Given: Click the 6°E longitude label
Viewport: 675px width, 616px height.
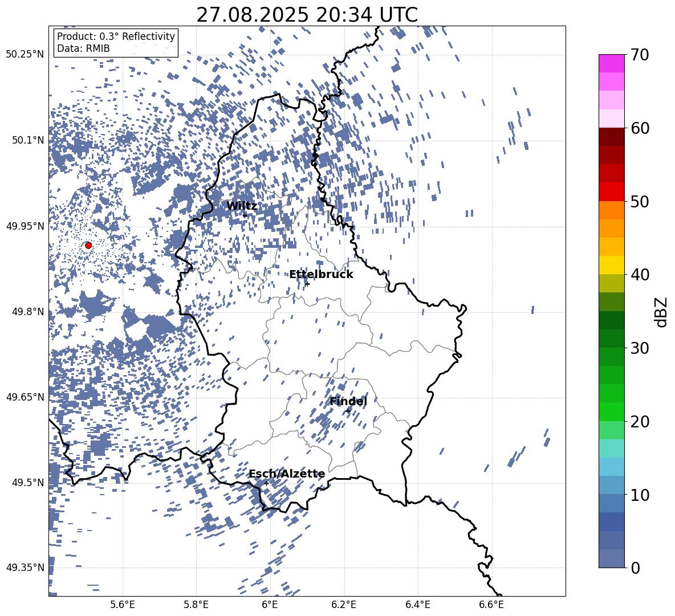Looking at the screenshot, I should pyautogui.click(x=270, y=605).
